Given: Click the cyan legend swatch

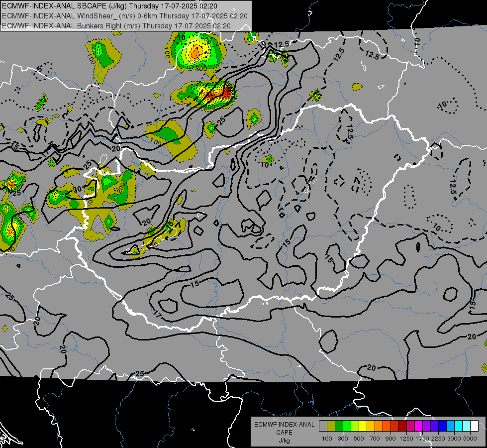Looking at the screenshot, I should [x=458, y=426].
